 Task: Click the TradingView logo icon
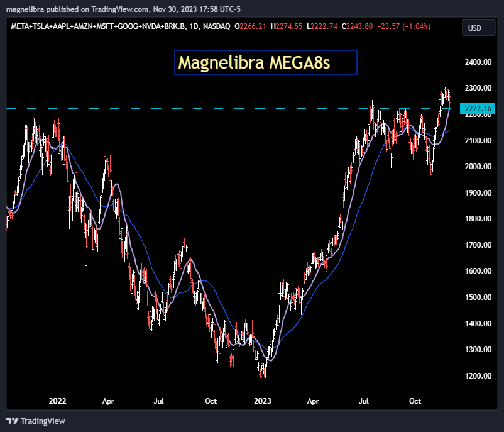(12, 421)
